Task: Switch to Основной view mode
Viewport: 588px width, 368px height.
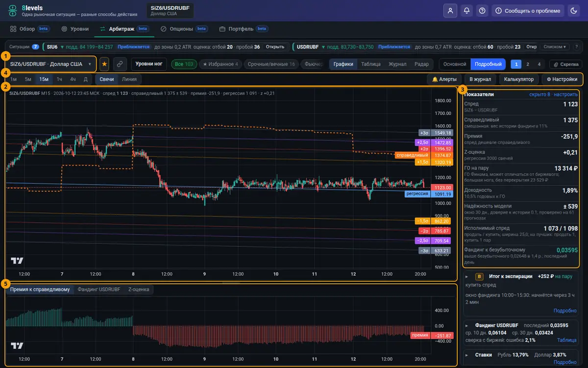Action: 455,64
